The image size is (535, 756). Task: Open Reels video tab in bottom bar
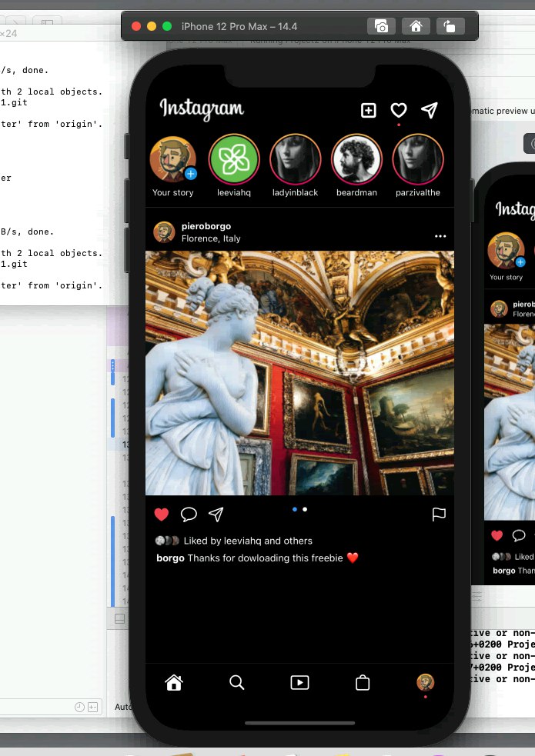pyautogui.click(x=299, y=683)
